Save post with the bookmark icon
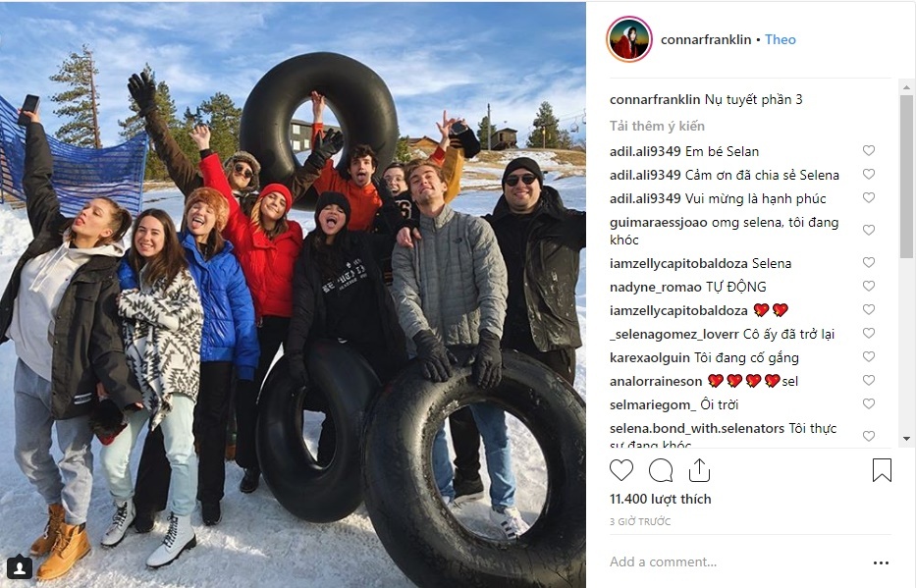916x588 pixels. coord(882,470)
